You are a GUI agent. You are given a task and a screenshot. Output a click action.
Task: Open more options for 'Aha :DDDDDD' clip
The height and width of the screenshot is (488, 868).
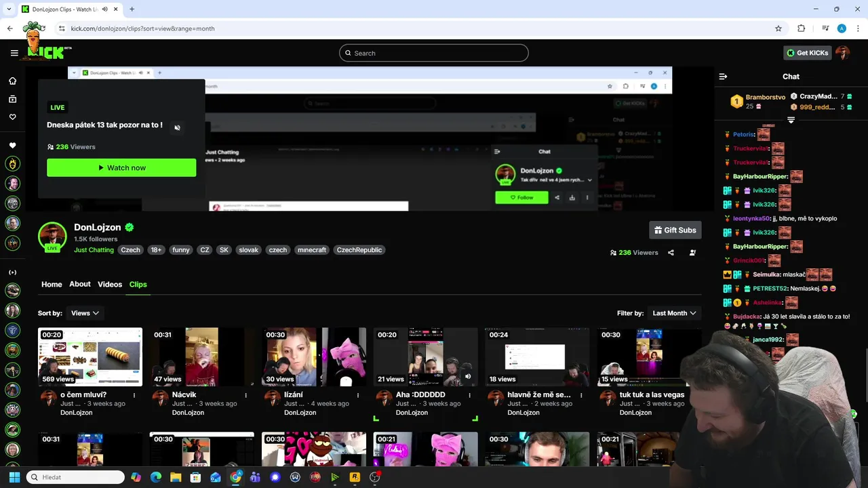pos(470,395)
